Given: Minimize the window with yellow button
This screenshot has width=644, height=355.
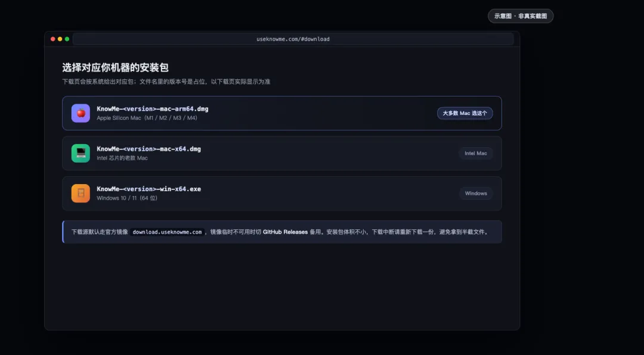Looking at the screenshot, I should (60, 39).
